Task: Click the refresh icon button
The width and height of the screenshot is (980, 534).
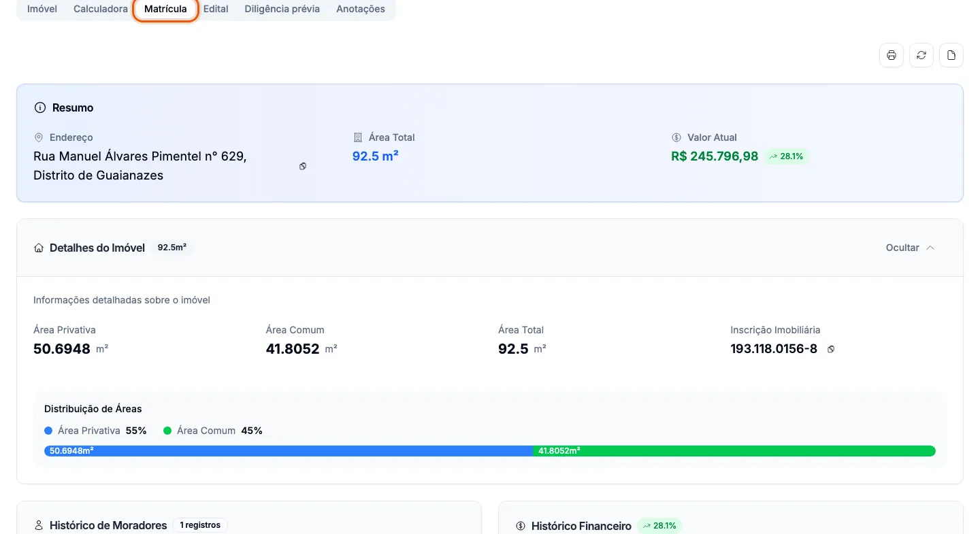Action: [x=921, y=55]
